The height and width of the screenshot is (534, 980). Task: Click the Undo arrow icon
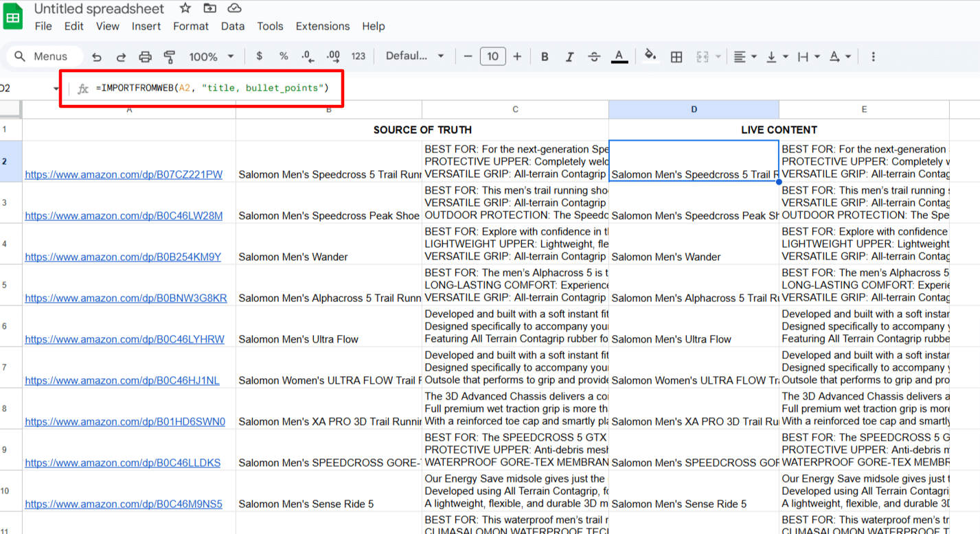[x=97, y=57]
